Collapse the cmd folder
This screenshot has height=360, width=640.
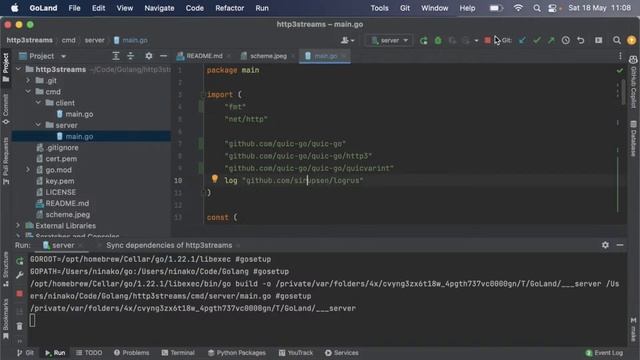28,92
